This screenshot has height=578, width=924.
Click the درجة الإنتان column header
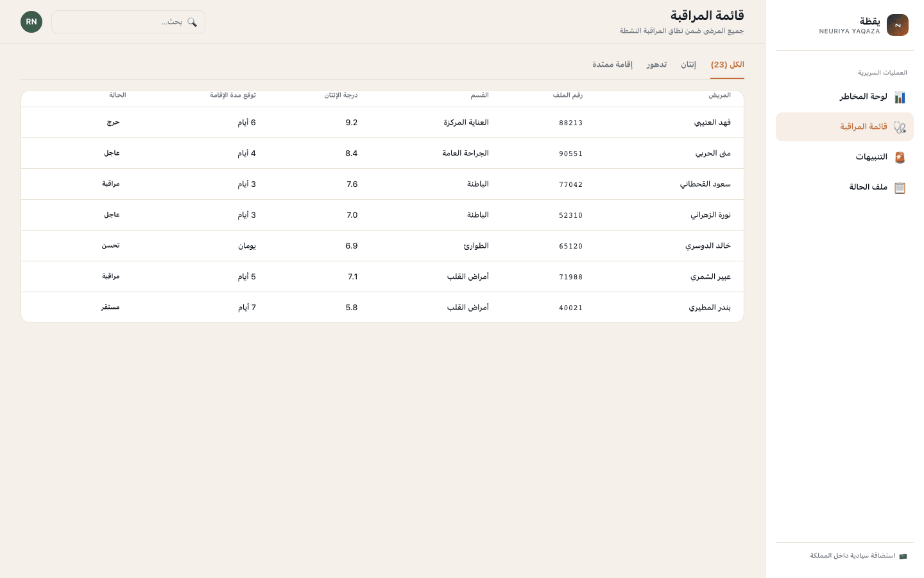tap(341, 95)
